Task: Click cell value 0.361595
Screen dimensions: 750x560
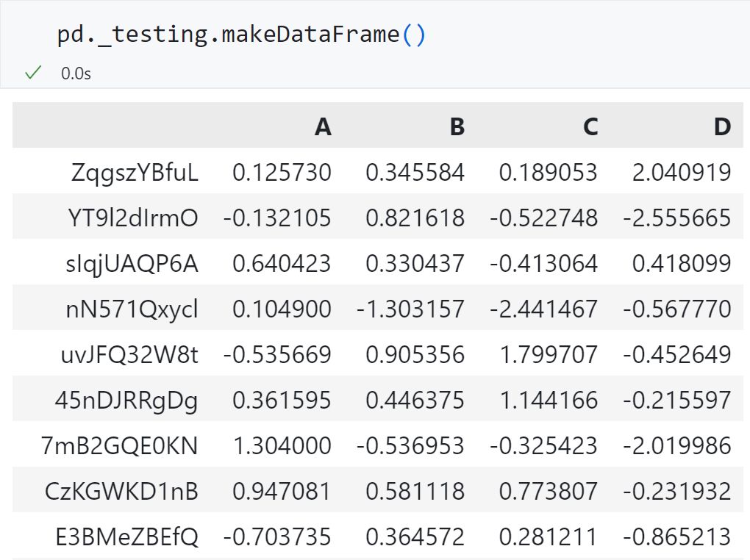Action: tap(282, 401)
